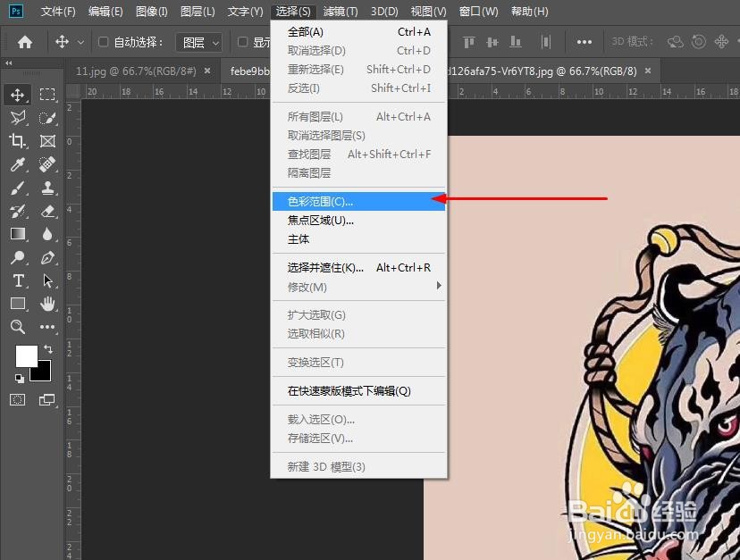Click the Home icon in options bar

[x=24, y=43]
